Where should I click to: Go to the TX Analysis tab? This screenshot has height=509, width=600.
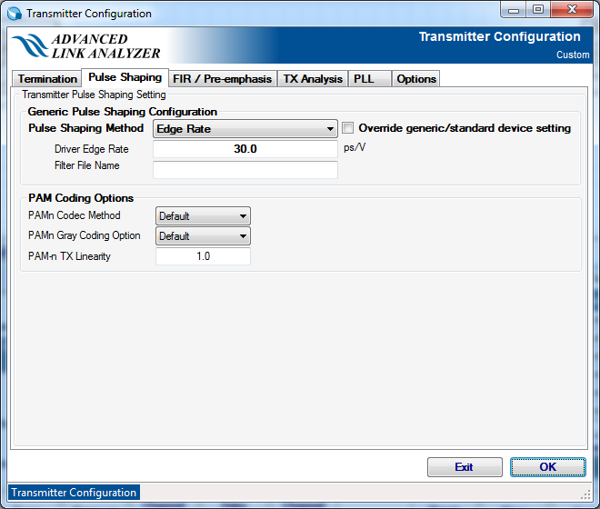pos(313,79)
